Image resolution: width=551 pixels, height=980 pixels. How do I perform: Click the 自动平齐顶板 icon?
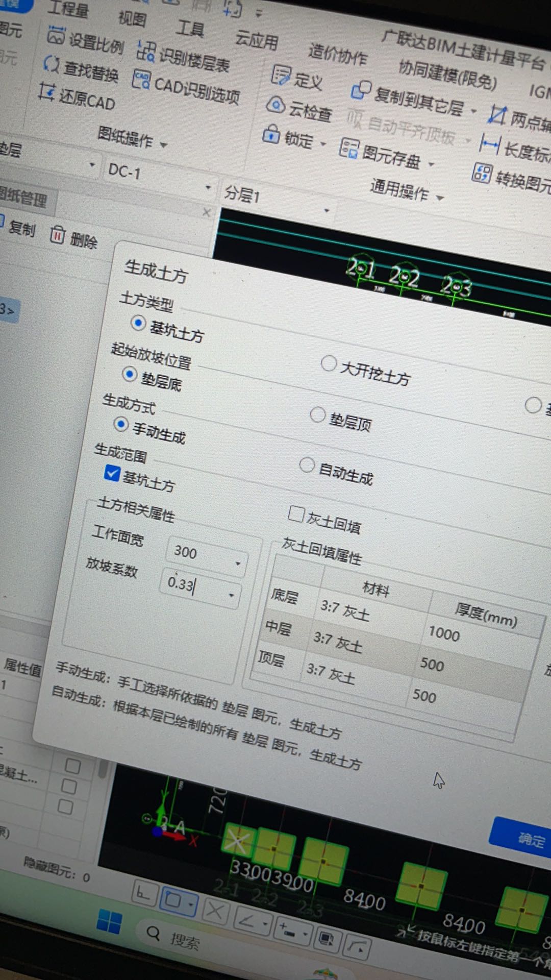(x=355, y=119)
